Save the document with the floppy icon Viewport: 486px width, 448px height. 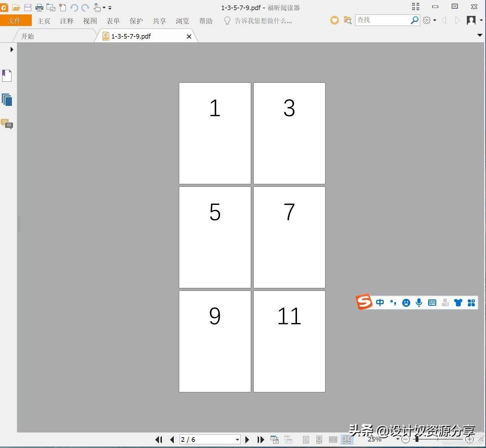[28, 7]
